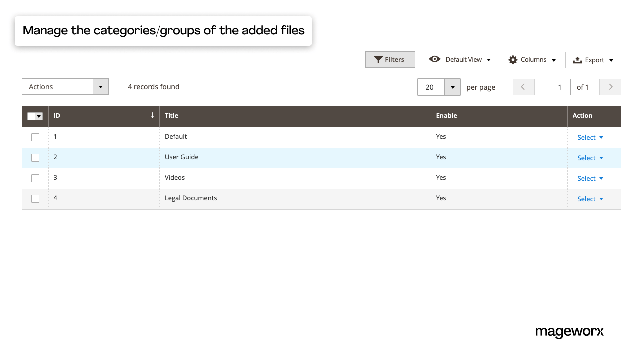The height and width of the screenshot is (364, 644).
Task: Click the sort arrow on the ID column
Action: coord(153,115)
